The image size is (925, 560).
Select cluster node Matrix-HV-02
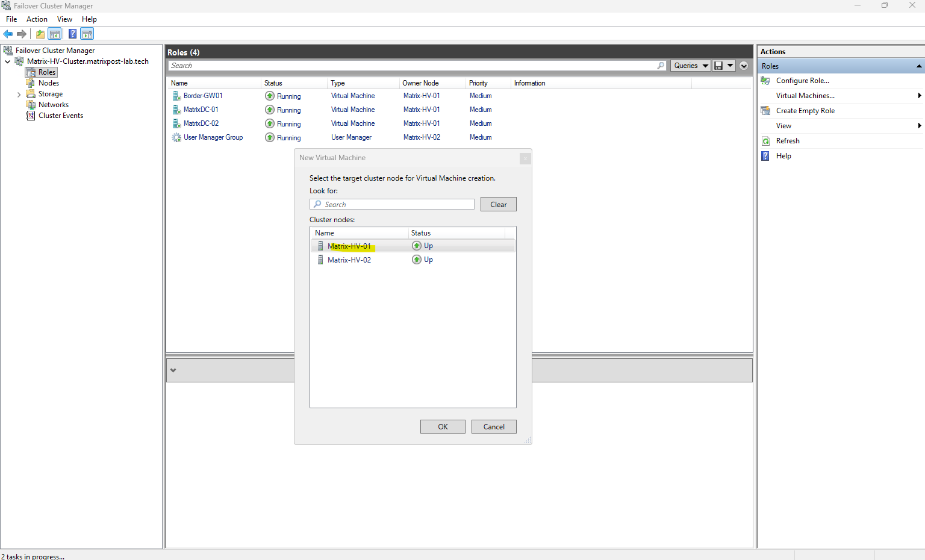click(x=413, y=260)
